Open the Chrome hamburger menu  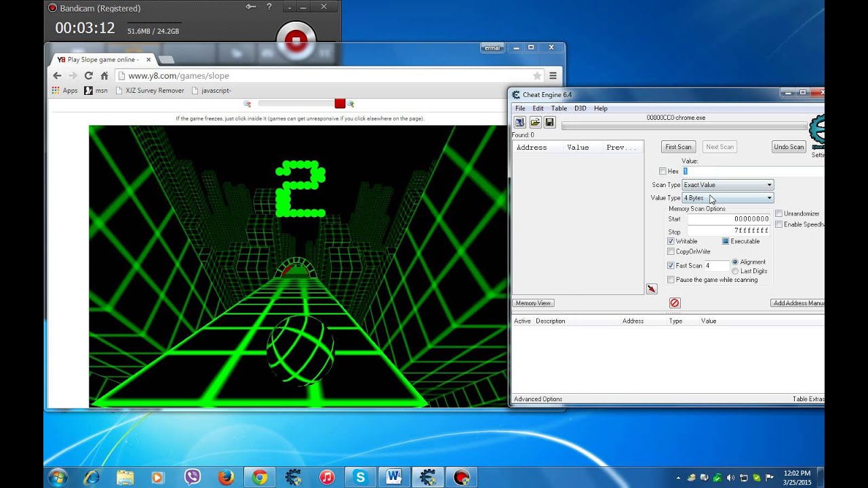tap(553, 76)
